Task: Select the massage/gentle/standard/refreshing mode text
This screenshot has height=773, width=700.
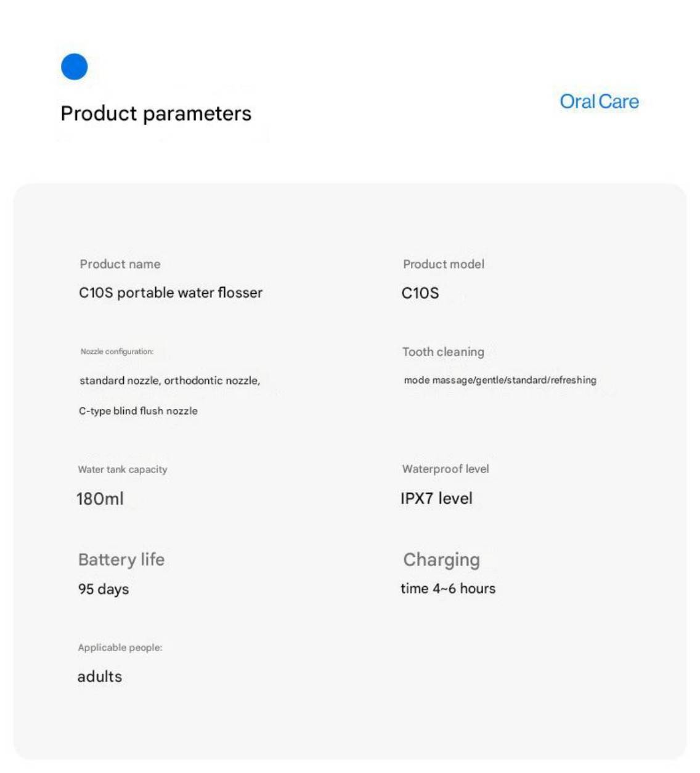Action: [x=500, y=380]
